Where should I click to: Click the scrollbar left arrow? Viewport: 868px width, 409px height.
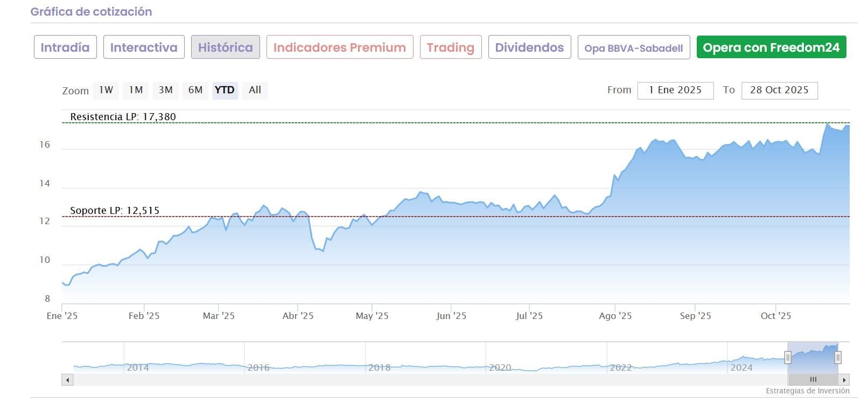(x=67, y=380)
